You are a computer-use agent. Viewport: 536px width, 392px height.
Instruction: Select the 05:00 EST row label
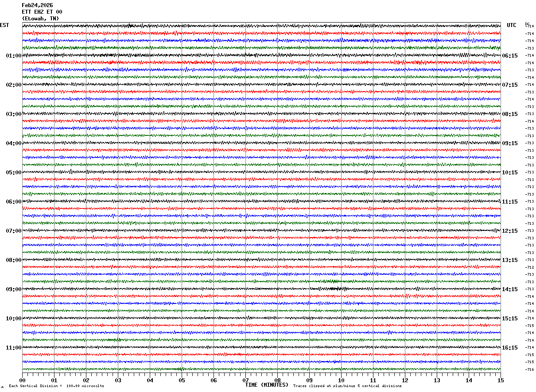click(x=14, y=173)
